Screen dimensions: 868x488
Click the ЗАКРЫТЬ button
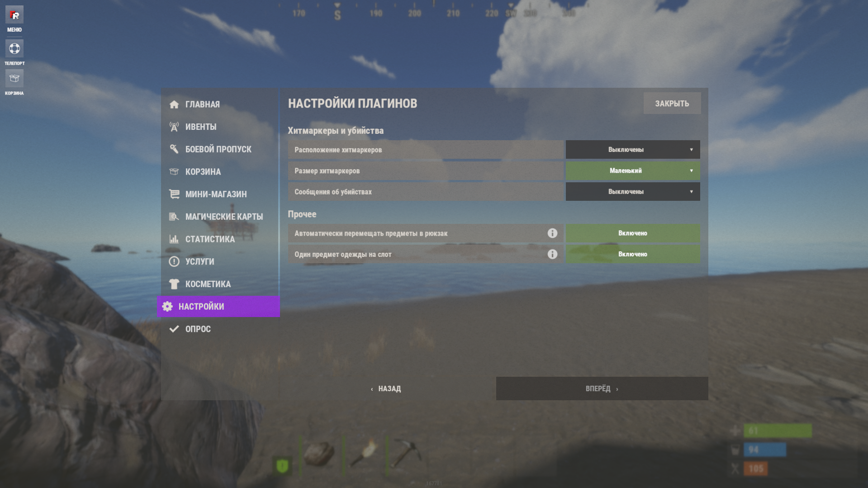[672, 104]
